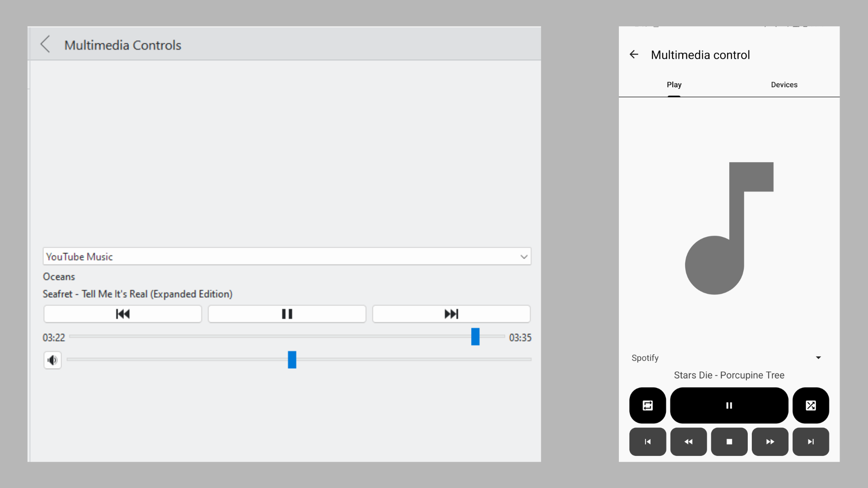Mute audio with the speaker icon
868x488 pixels.
pos(52,360)
